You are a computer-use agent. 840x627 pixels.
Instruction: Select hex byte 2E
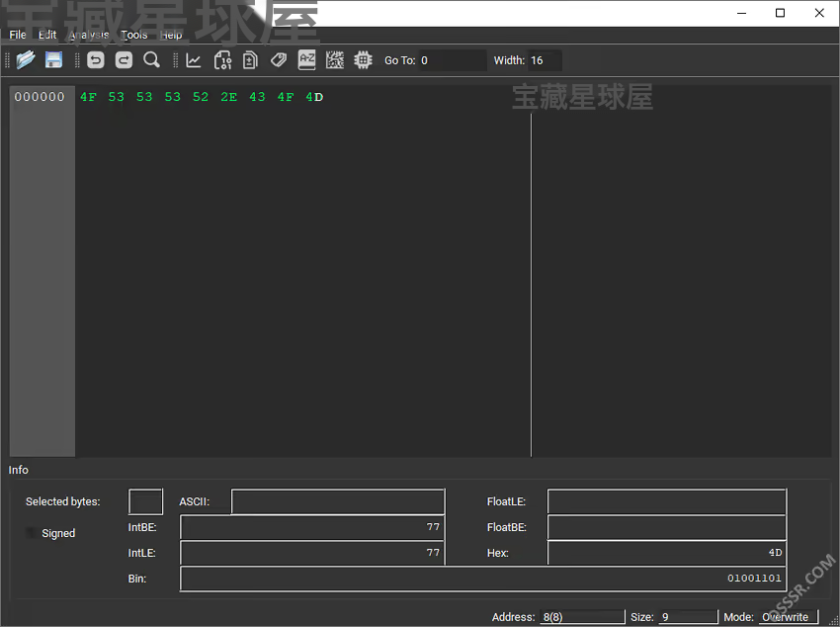click(228, 97)
